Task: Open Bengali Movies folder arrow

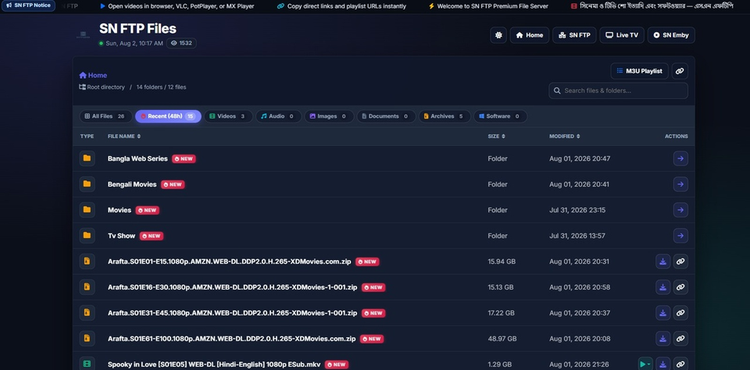Action: point(680,185)
